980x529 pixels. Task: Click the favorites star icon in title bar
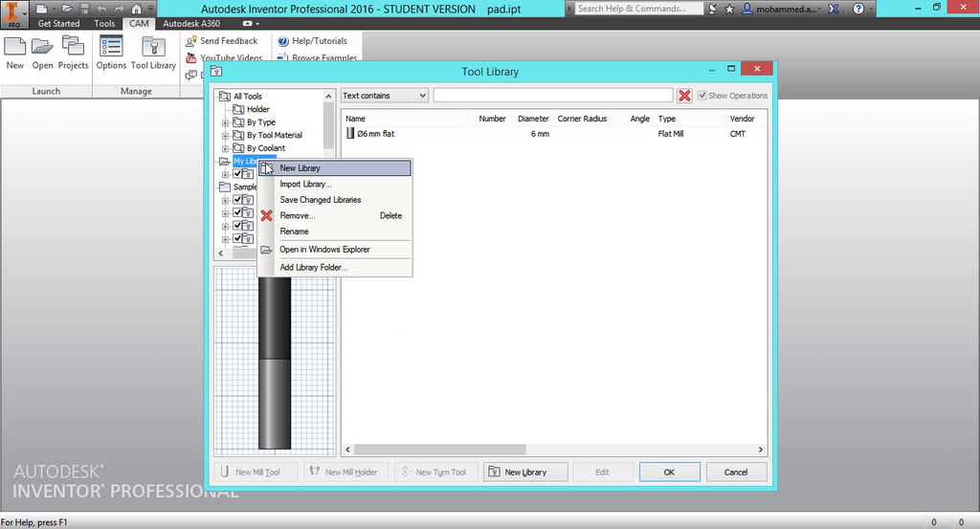pos(729,9)
